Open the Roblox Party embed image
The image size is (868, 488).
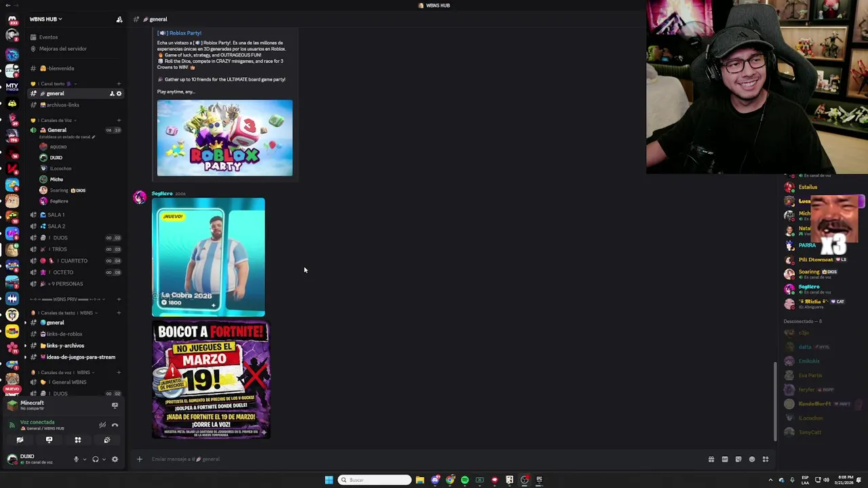[x=225, y=138]
